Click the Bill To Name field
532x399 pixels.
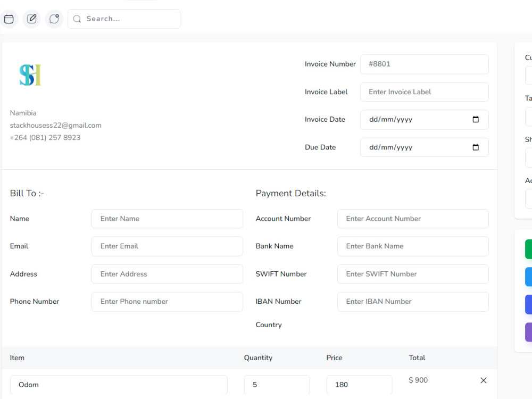(167, 219)
